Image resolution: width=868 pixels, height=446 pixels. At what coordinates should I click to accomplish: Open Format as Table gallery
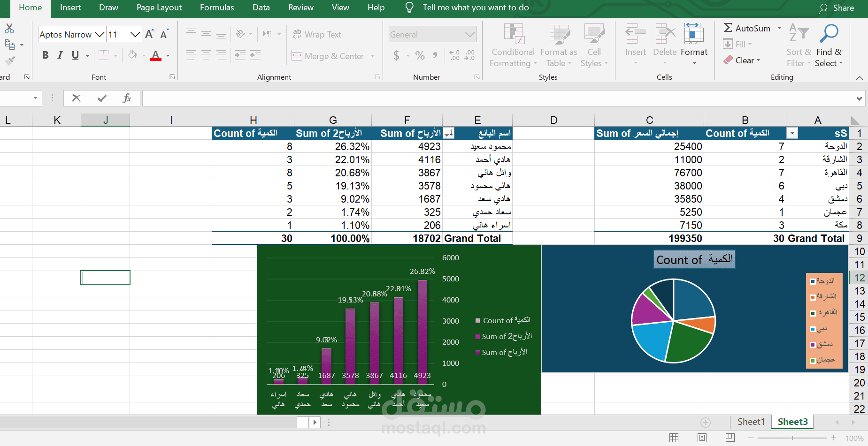[x=559, y=45]
